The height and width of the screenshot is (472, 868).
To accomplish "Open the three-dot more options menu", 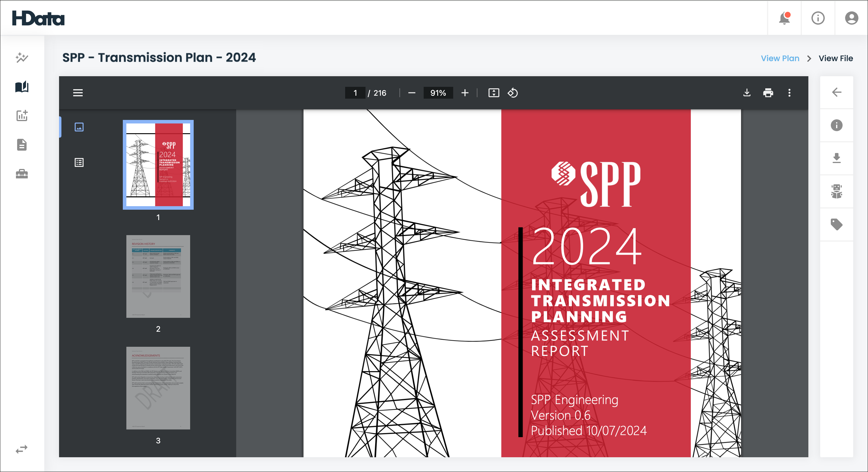I will tap(789, 93).
